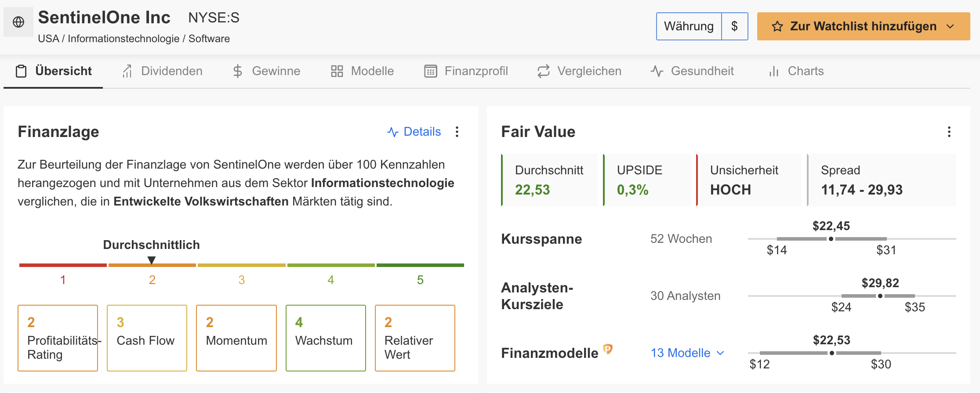
Task: Click the pulse icon next to Gesundheit
Action: coord(657,71)
